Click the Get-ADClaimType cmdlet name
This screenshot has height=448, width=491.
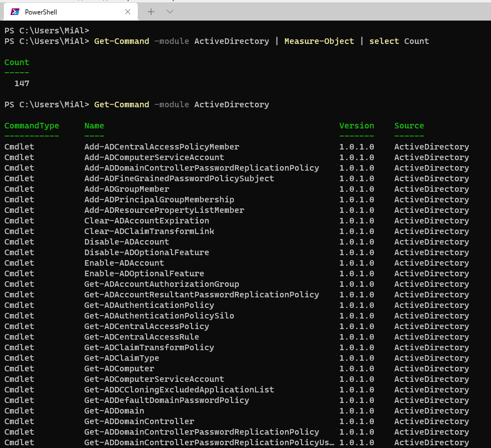[x=122, y=358]
